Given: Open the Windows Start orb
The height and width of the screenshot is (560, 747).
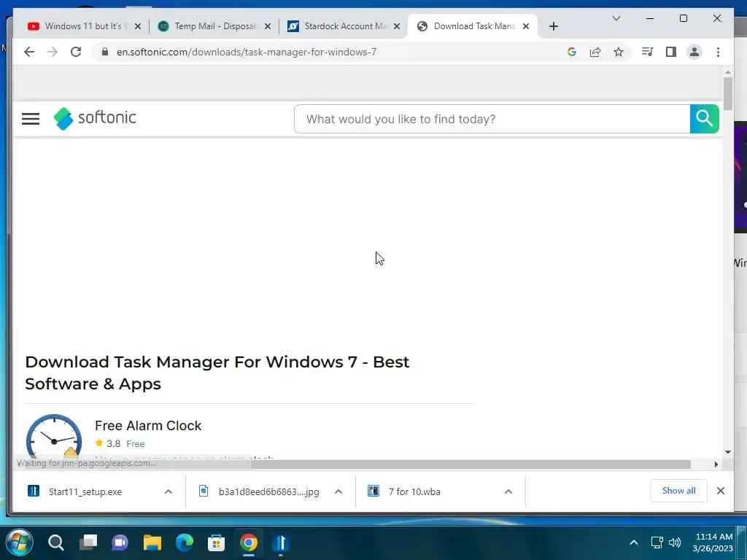Looking at the screenshot, I should (x=20, y=542).
